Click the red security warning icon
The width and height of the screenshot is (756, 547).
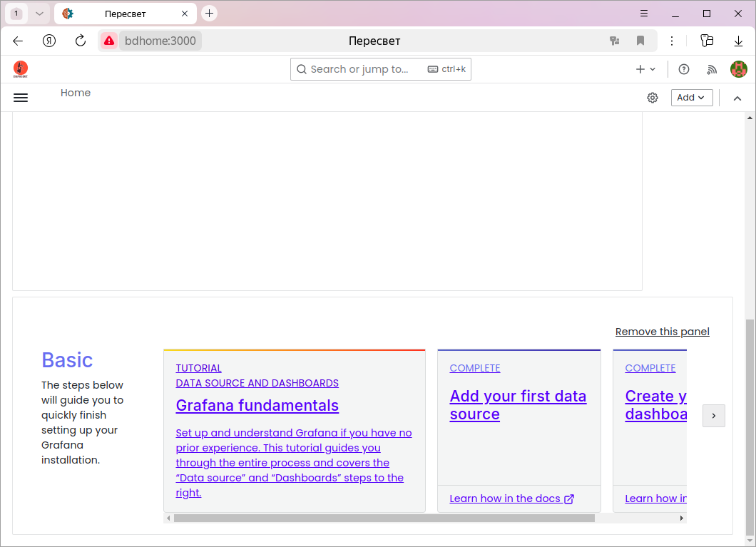tap(109, 41)
